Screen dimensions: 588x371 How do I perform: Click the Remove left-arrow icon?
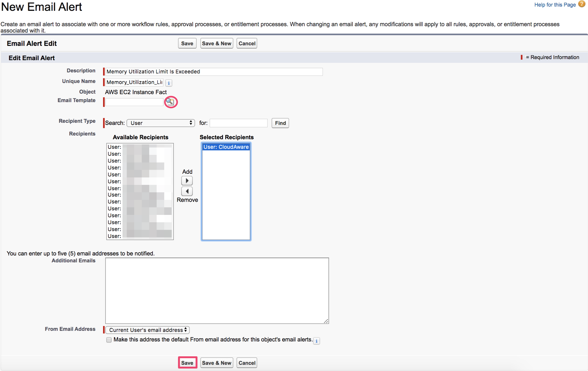coord(187,191)
